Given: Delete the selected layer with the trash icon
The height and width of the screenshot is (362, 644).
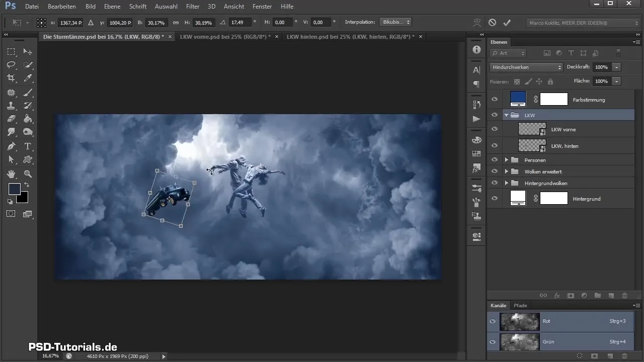Looking at the screenshot, I should pyautogui.click(x=625, y=296).
